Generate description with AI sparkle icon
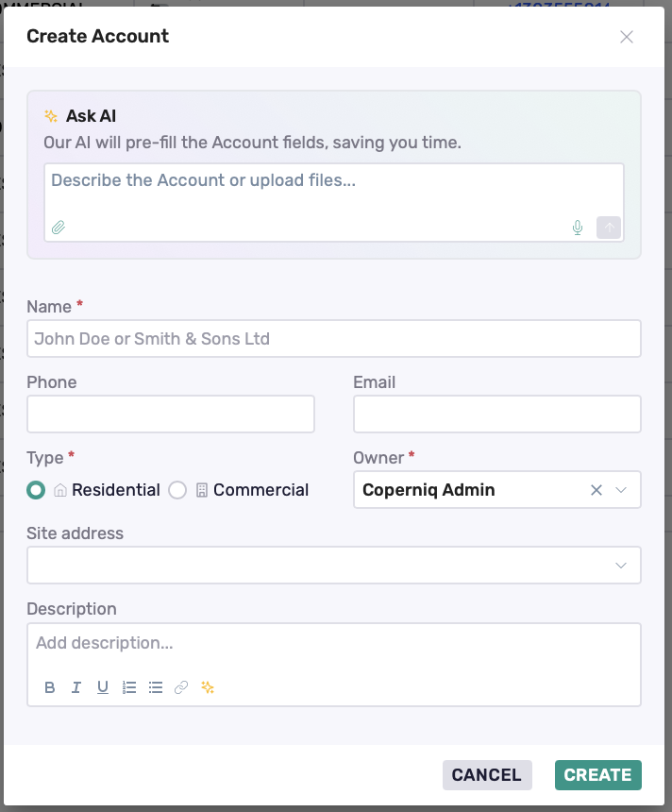The width and height of the screenshot is (672, 812). [x=208, y=687]
